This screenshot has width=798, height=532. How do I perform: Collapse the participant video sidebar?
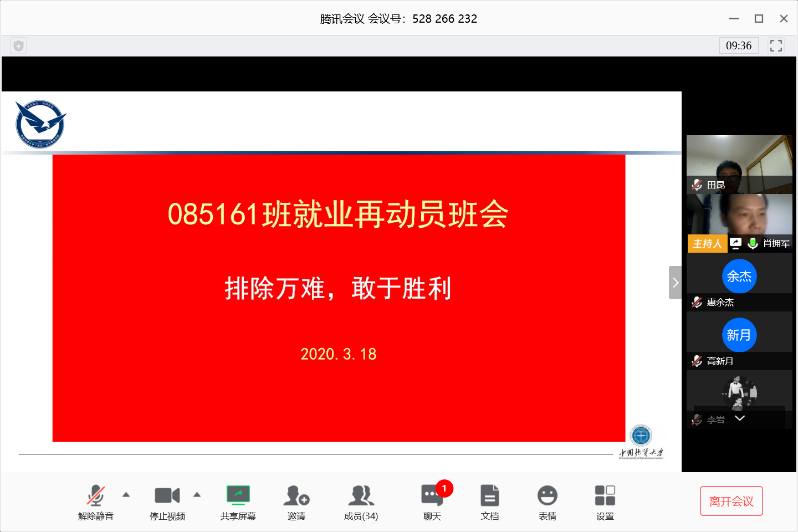675,283
